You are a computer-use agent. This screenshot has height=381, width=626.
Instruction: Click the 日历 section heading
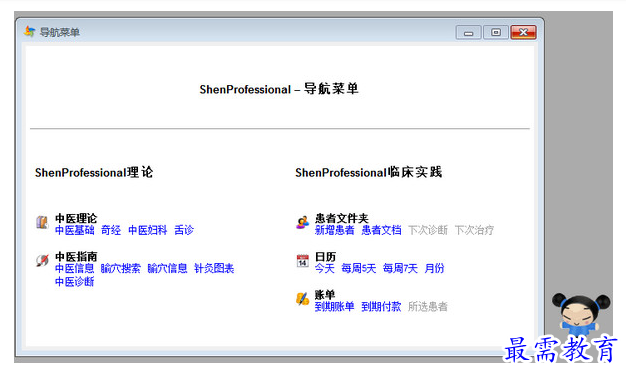coord(325,257)
